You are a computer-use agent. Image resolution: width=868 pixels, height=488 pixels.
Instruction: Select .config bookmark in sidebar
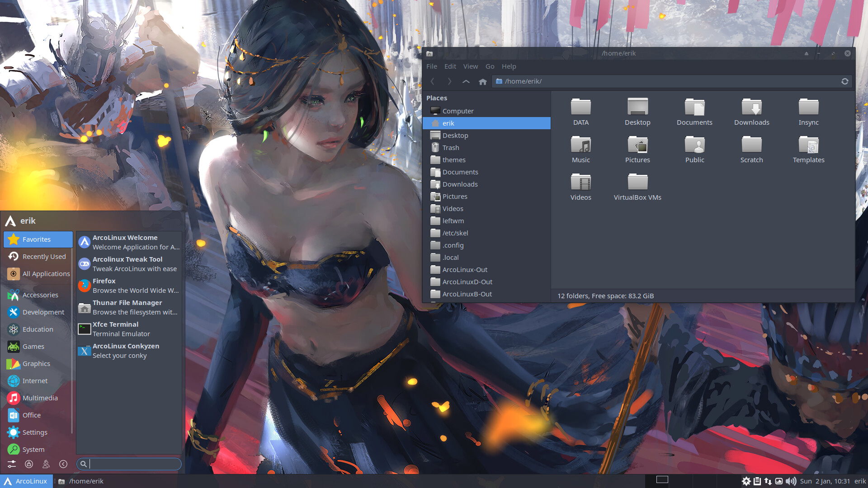[486, 245]
